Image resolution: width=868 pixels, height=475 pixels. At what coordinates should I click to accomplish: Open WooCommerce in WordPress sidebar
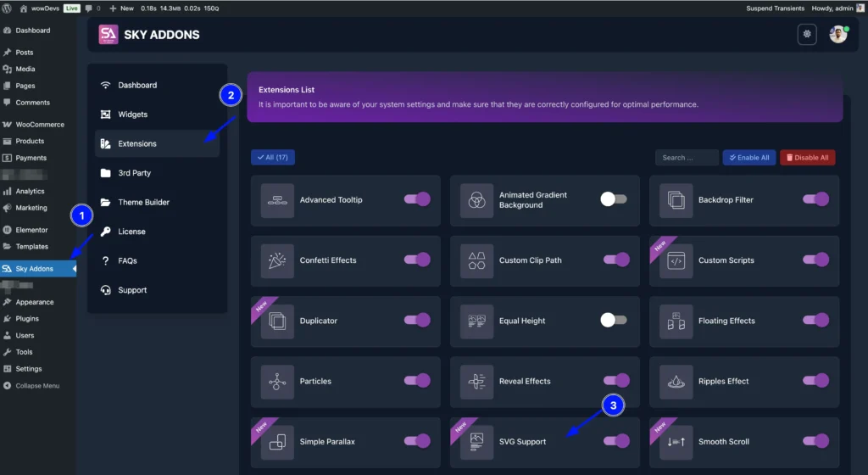38,125
